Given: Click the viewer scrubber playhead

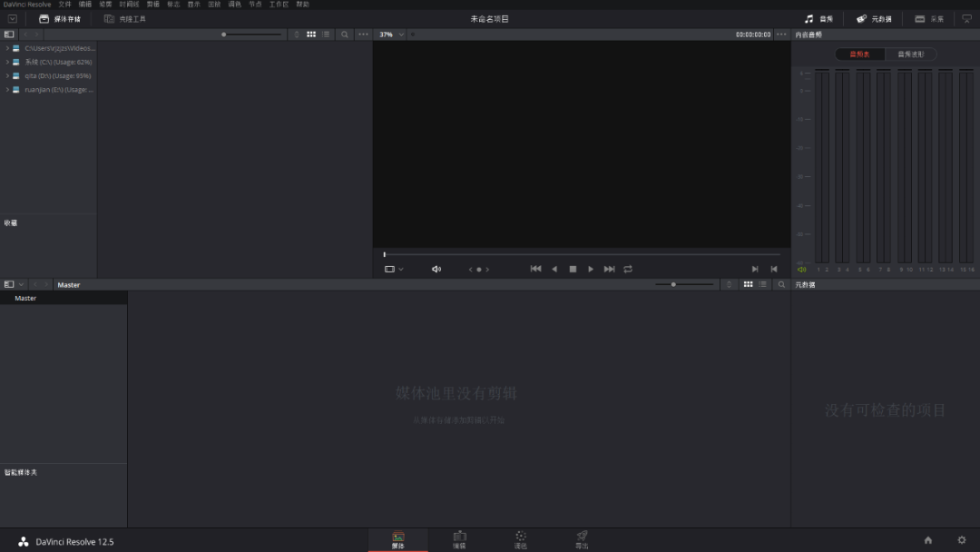Looking at the screenshot, I should pyautogui.click(x=385, y=254).
